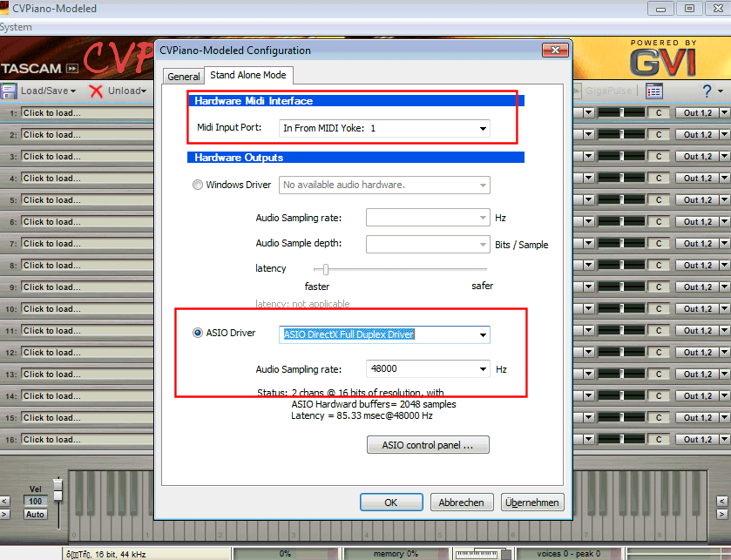
Task: Select the Windows Driver radio button
Action: [198, 185]
